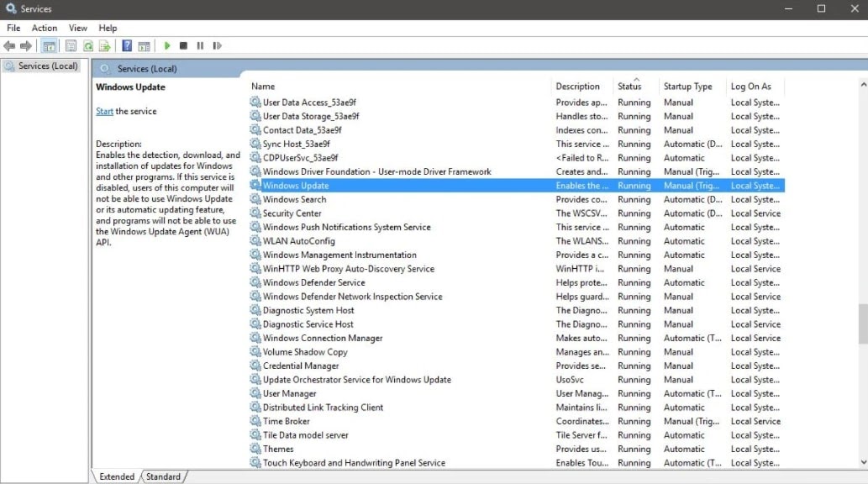Click the gear icon for Windows Update
The height and width of the screenshot is (484, 868).
click(x=255, y=185)
